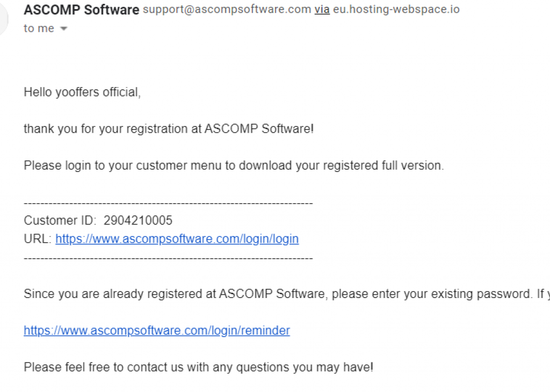Open the ascompsoftware.com login/login link
Viewport: 550px width, 392px height.
[177, 239]
